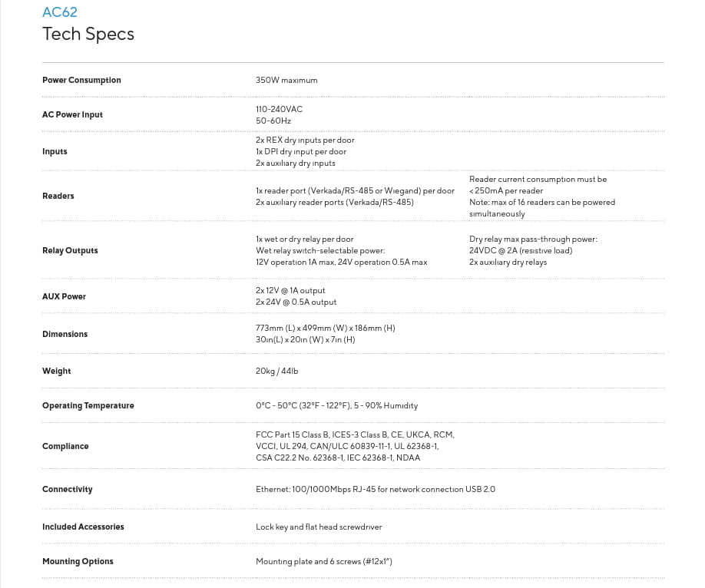
Task: Select the Readers row label
Action: (x=58, y=196)
